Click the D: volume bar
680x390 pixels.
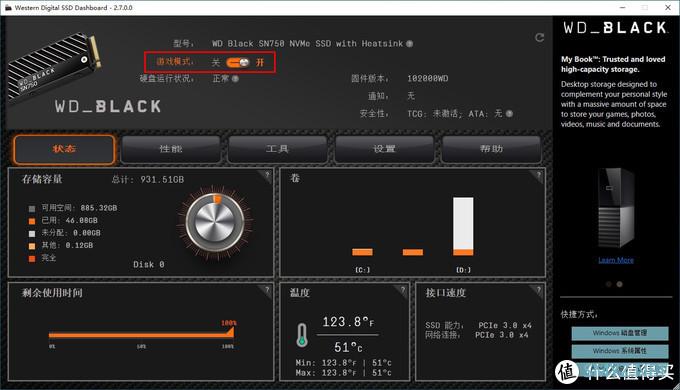(x=463, y=226)
